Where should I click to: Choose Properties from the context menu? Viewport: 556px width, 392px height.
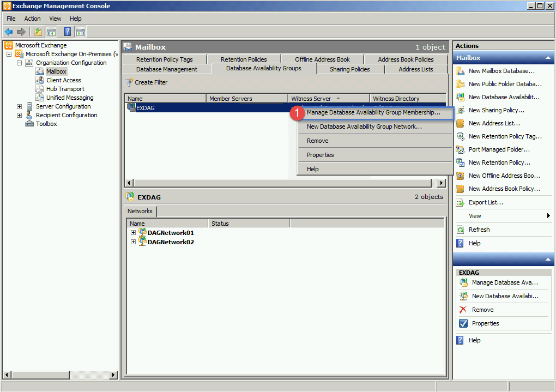click(375, 155)
